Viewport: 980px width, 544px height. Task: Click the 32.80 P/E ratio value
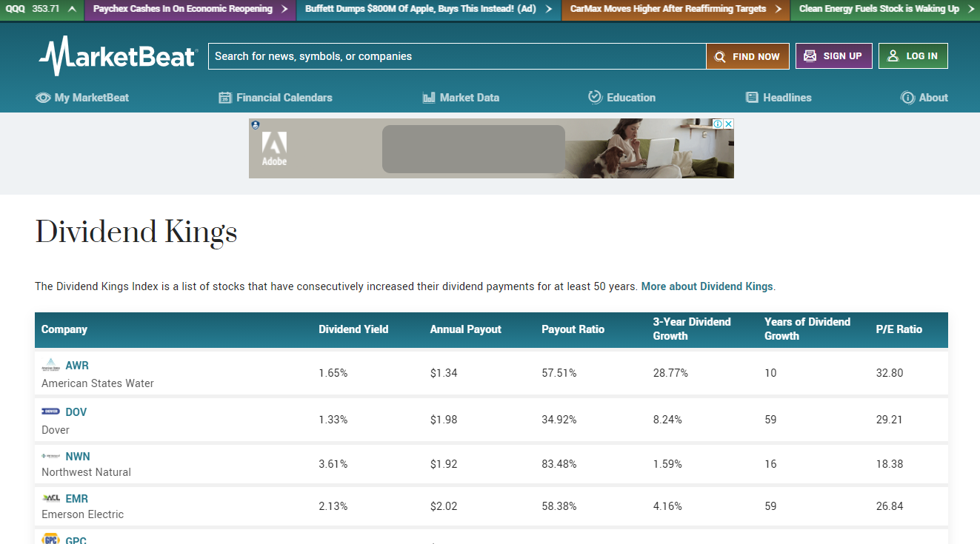890,373
